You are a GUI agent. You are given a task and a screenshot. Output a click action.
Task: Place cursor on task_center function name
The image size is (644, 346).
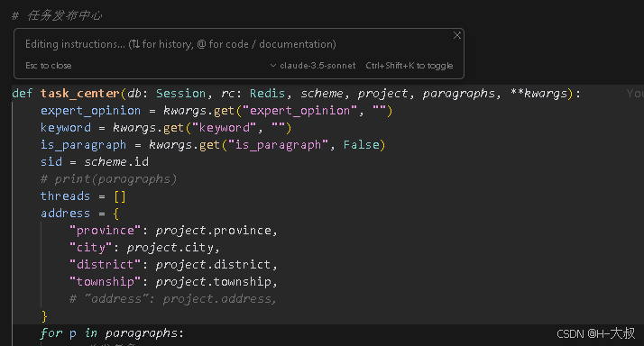point(79,94)
